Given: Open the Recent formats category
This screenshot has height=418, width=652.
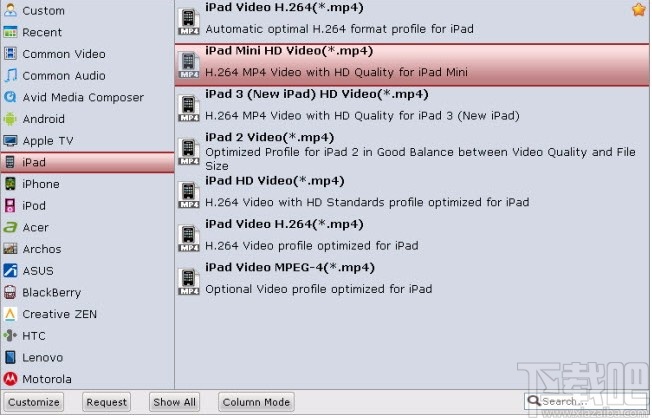Looking at the screenshot, I should pyautogui.click(x=87, y=32).
